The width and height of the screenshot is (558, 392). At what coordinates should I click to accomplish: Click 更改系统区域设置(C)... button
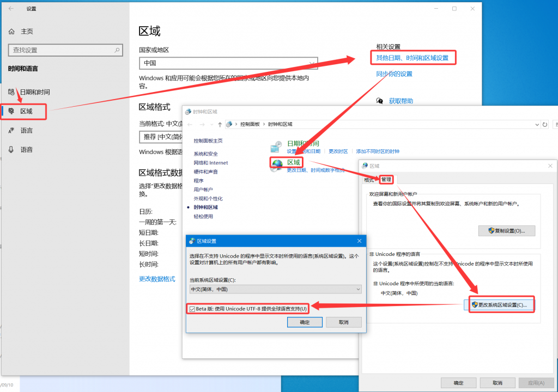coord(499,305)
